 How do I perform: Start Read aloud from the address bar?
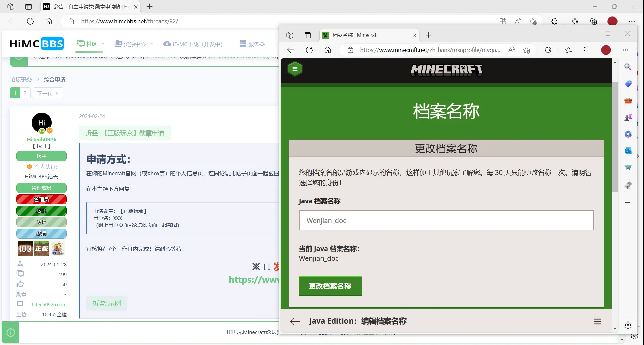point(511,50)
